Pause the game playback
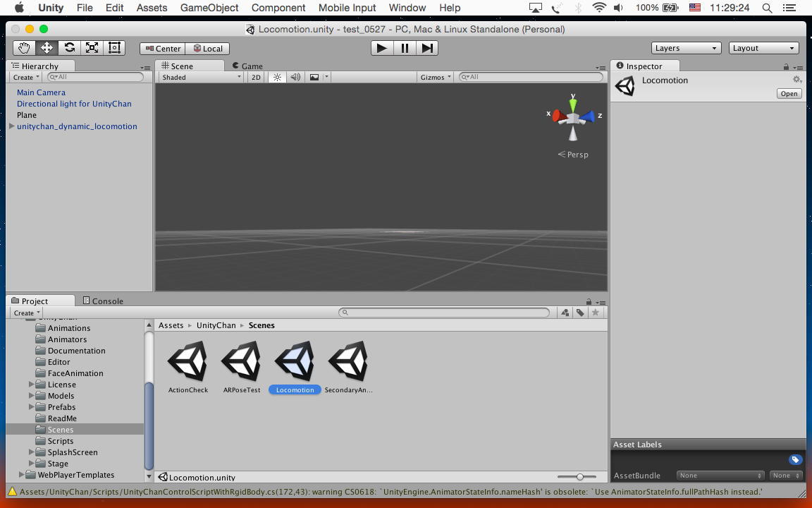Image resolution: width=812 pixels, height=508 pixels. [405, 48]
